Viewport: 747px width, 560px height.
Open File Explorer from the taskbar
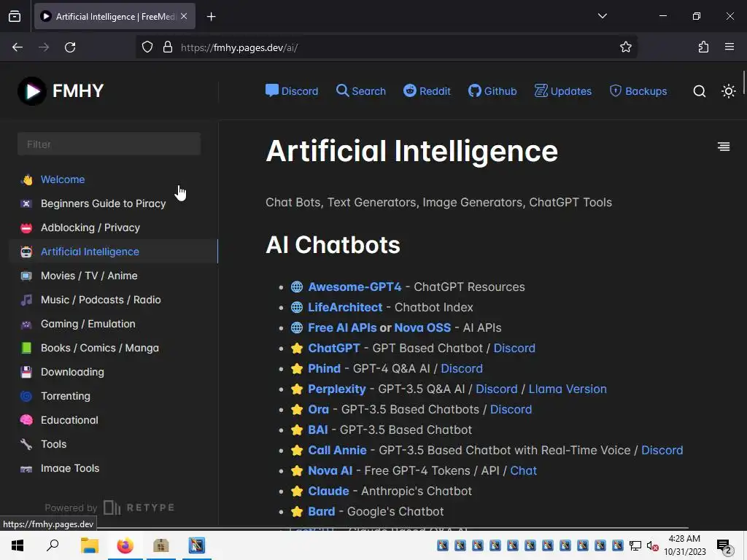coord(89,545)
